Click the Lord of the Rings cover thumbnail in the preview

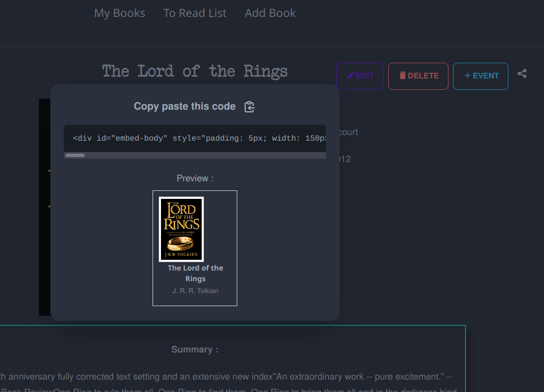(x=181, y=229)
